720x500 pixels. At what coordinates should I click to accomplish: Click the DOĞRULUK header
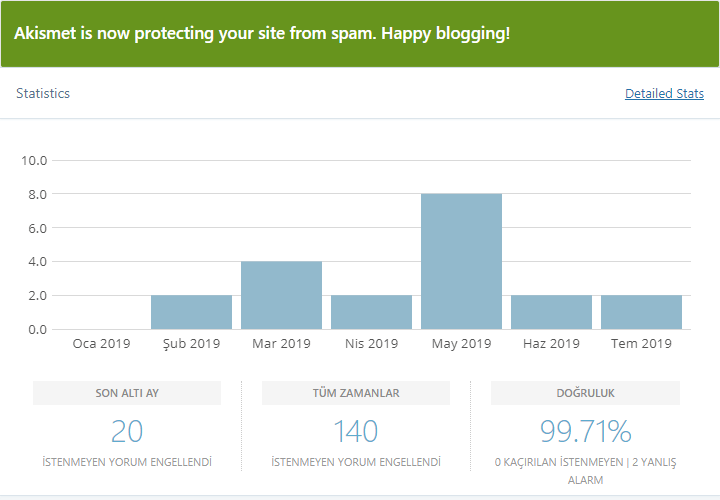pos(585,393)
